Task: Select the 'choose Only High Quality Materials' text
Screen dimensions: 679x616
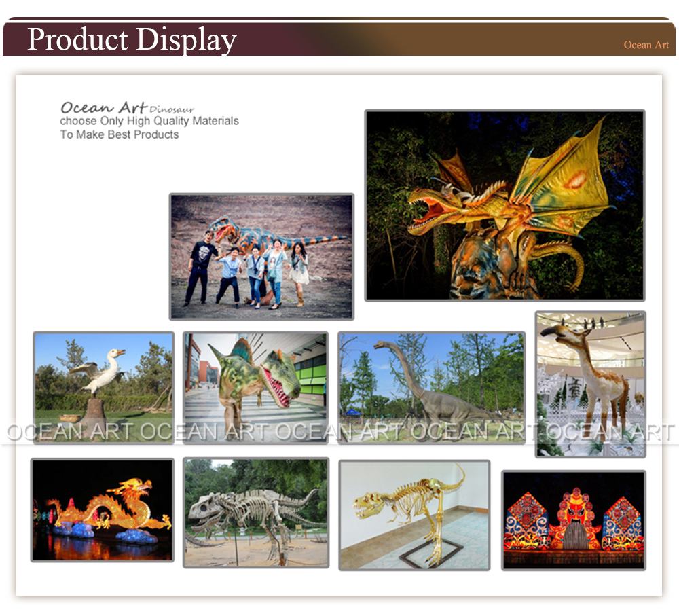Action: [x=149, y=121]
